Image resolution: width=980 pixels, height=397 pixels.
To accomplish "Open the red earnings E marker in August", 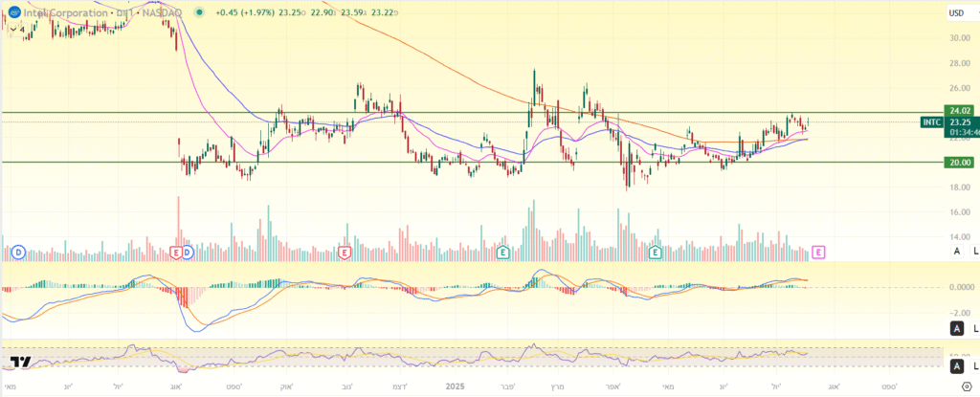I will tap(176, 253).
